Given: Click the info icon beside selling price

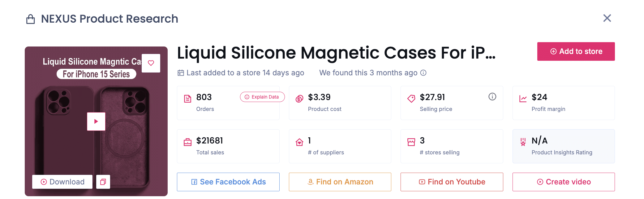Looking at the screenshot, I should click(x=492, y=97).
